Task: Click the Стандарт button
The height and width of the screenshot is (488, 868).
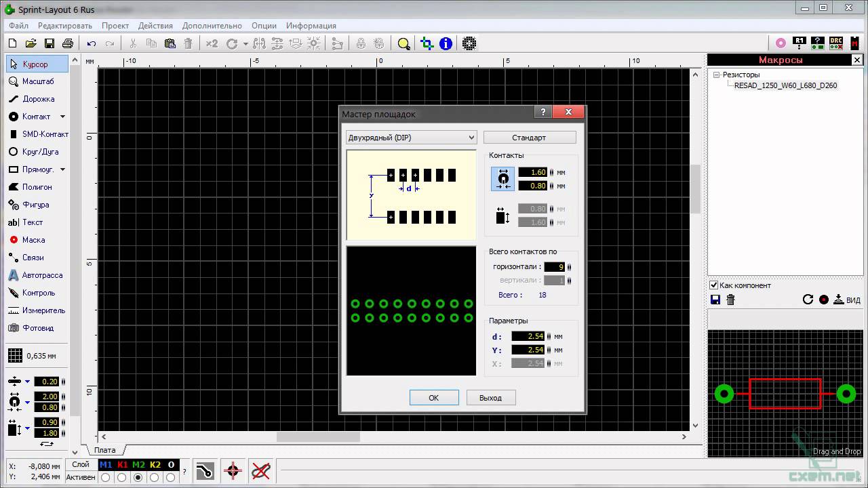Action: pyautogui.click(x=530, y=138)
